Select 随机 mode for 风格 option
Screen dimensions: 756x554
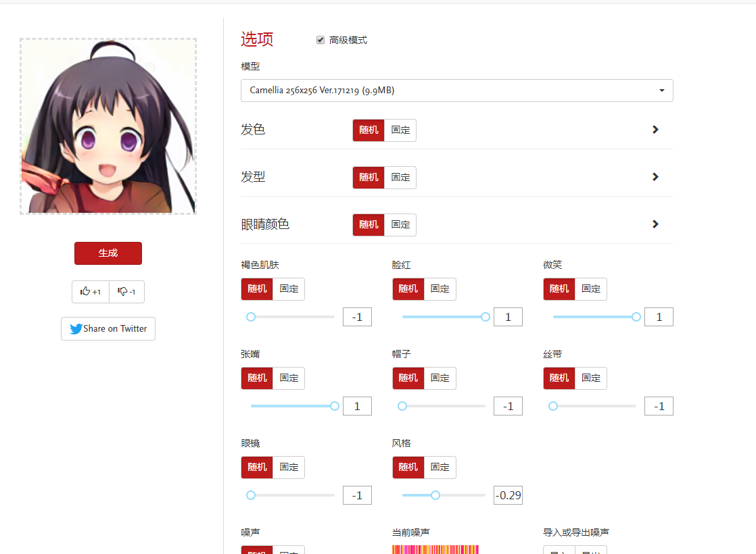pos(408,467)
